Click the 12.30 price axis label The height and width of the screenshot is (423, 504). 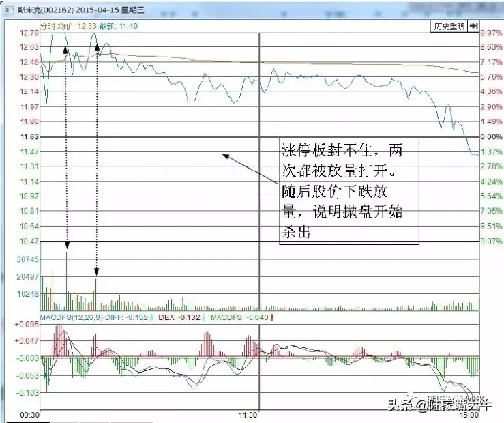click(29, 77)
